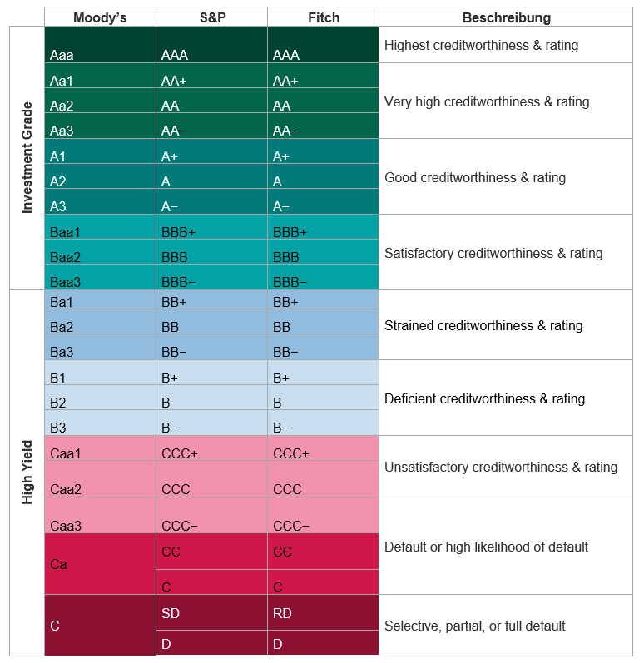Viewport: 644px width, 663px height.
Task: Click the S&P column header
Action: pyautogui.click(x=211, y=17)
